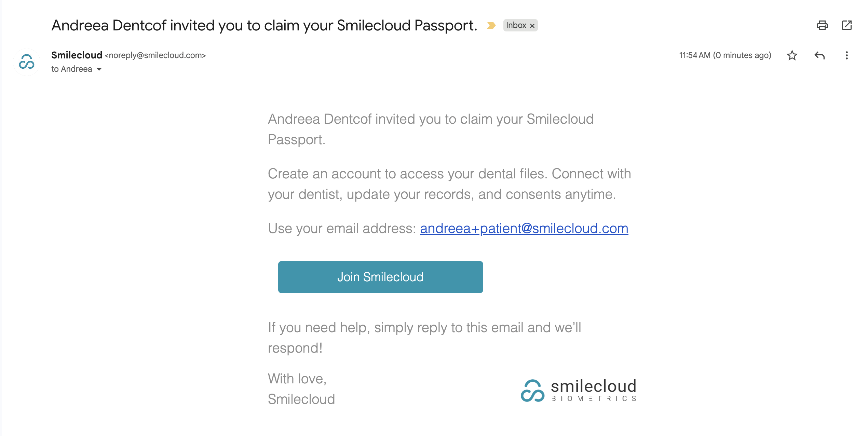Image resolution: width=868 pixels, height=436 pixels.
Task: Open the andreea+patient@smilecloud.com link
Action: 524,228
